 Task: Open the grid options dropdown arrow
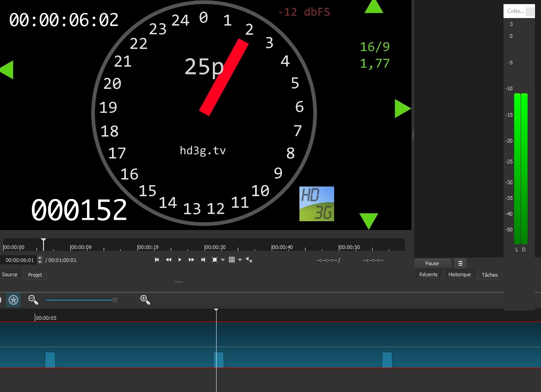(240, 260)
